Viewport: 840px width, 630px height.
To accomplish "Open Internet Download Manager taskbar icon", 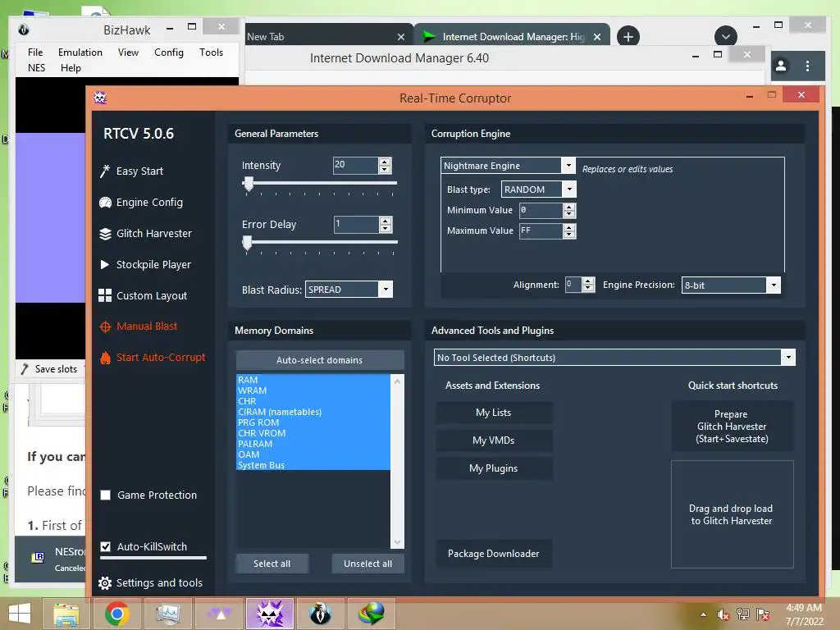I will point(372,614).
